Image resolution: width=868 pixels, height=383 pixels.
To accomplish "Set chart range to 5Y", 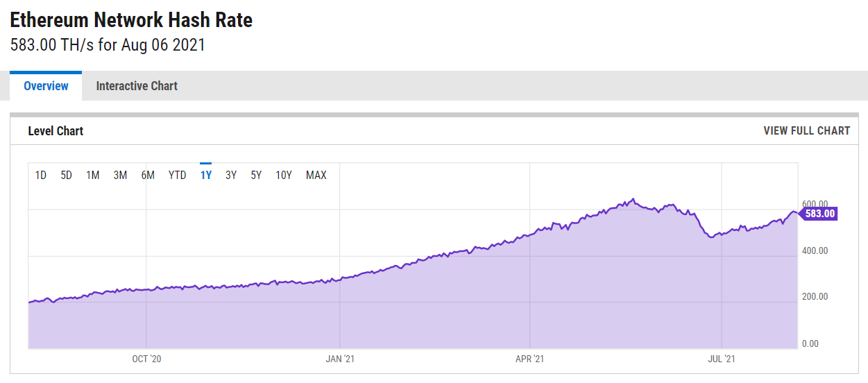I will point(257,175).
